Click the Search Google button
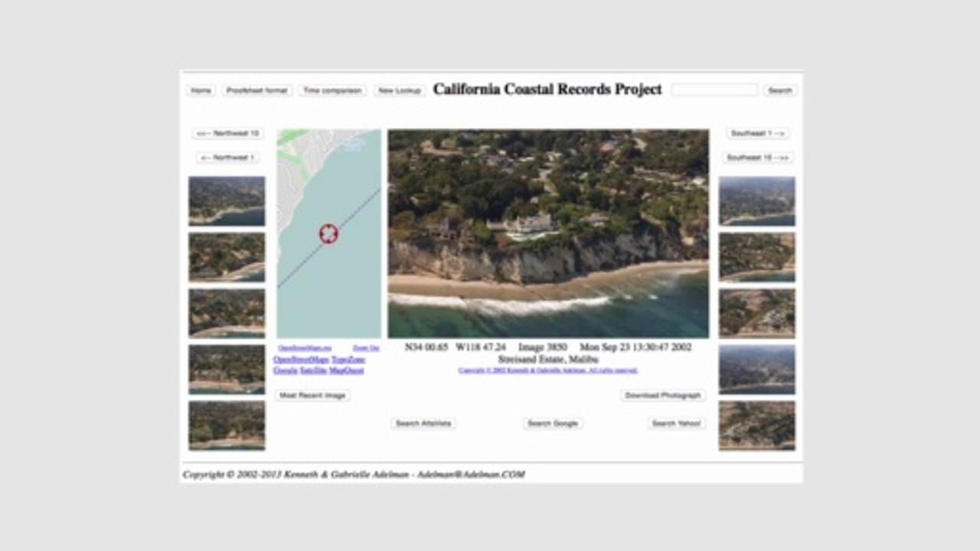Screen dimensions: 980x551 coord(553,423)
